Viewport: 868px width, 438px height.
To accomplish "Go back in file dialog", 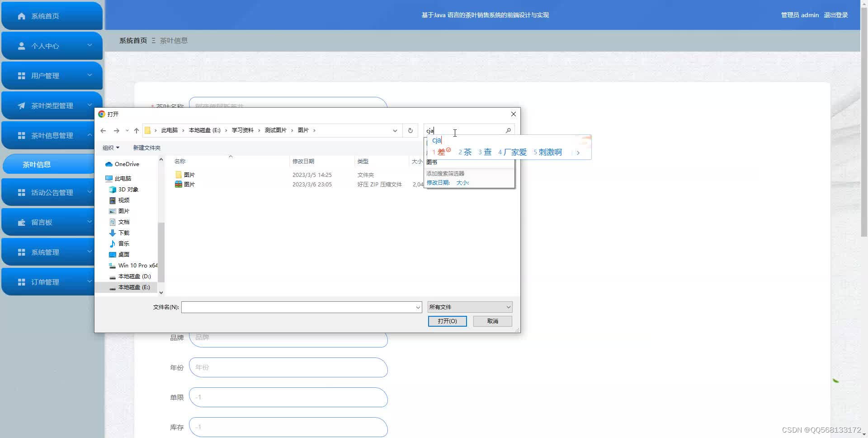I will [103, 130].
